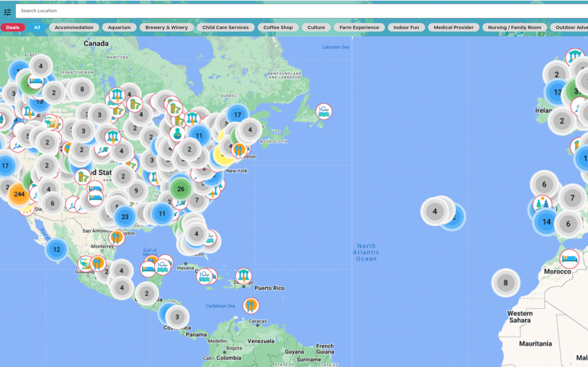Image resolution: width=588 pixels, height=367 pixels.
Task: Click the restaurant marker near Caracas
Action: [x=251, y=306]
